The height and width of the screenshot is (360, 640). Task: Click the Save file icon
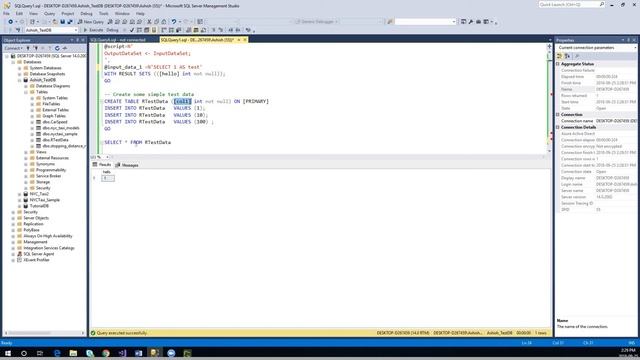point(62,22)
